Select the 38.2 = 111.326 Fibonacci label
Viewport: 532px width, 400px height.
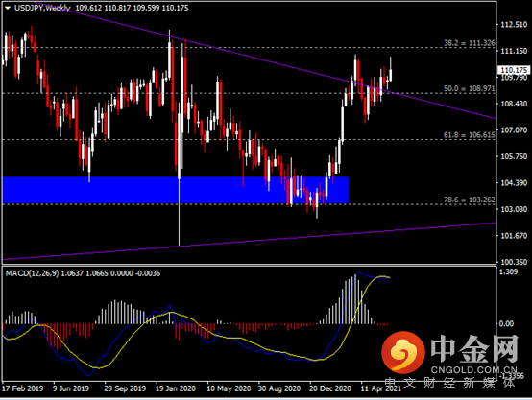(470, 43)
